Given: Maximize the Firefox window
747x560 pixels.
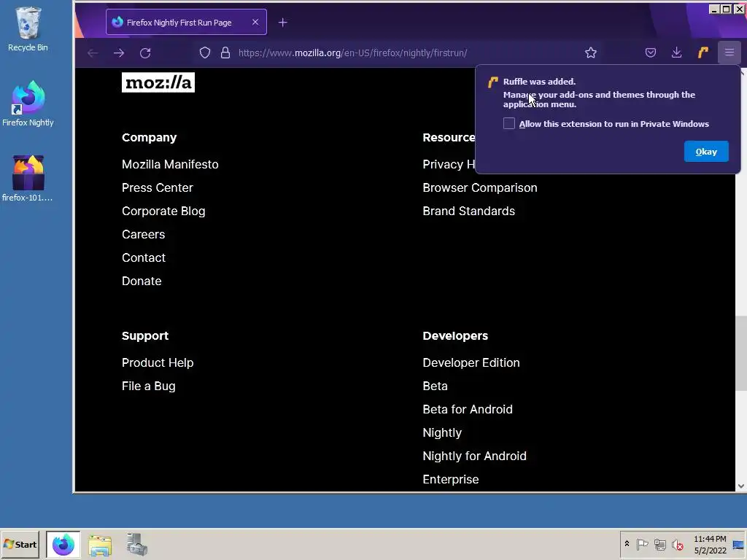Looking at the screenshot, I should point(726,9).
